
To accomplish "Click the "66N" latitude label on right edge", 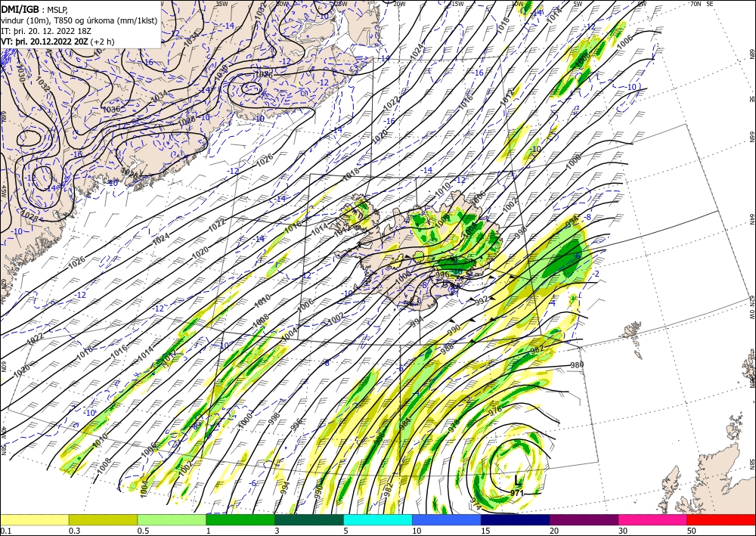I will tap(751, 138).
